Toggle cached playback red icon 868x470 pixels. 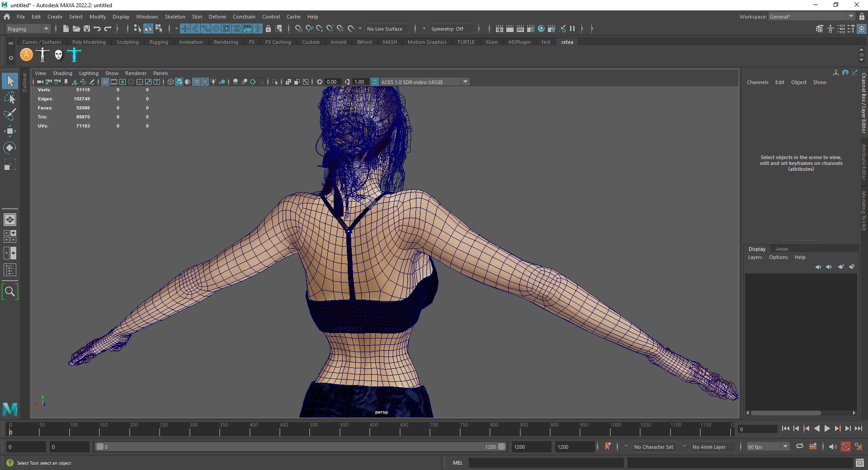[845, 446]
